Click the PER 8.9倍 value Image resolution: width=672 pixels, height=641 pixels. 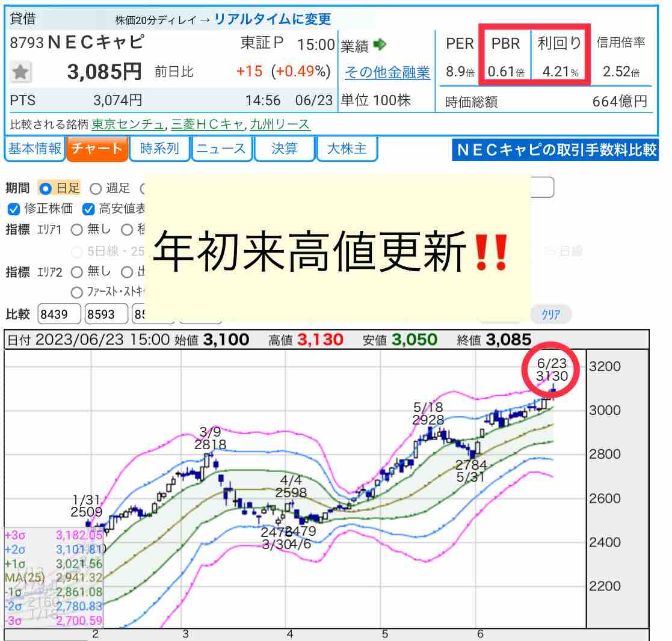tap(460, 71)
